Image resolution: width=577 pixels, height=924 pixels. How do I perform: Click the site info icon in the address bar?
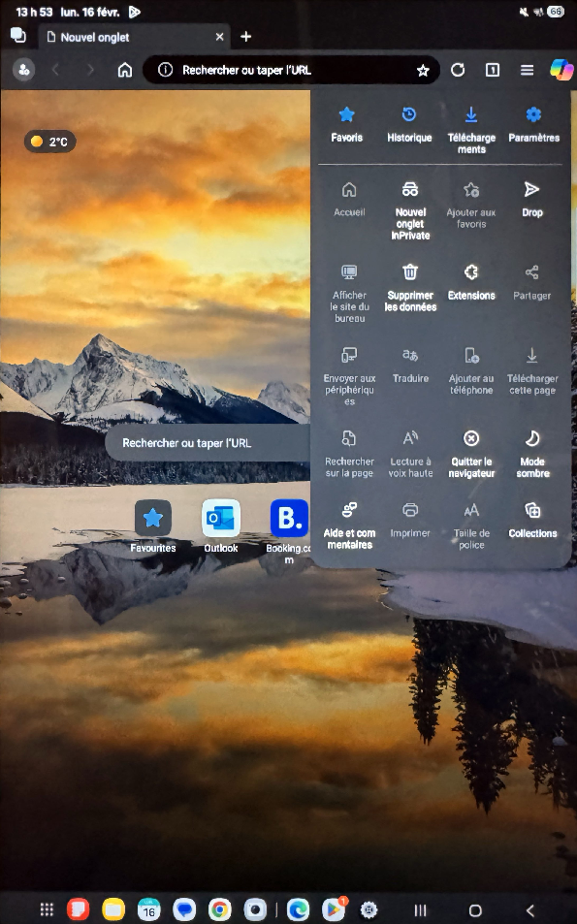(x=166, y=70)
